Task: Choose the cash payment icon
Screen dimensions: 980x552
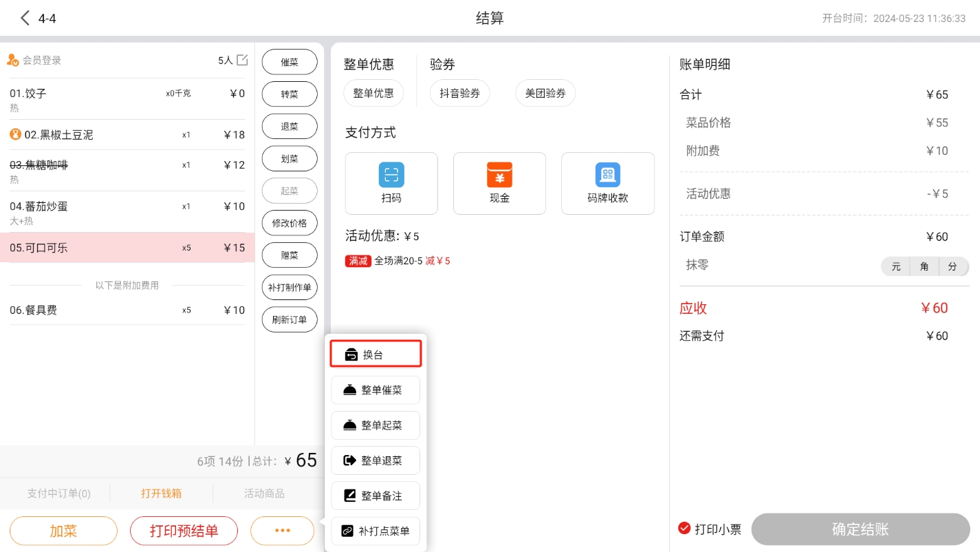Action: [499, 175]
